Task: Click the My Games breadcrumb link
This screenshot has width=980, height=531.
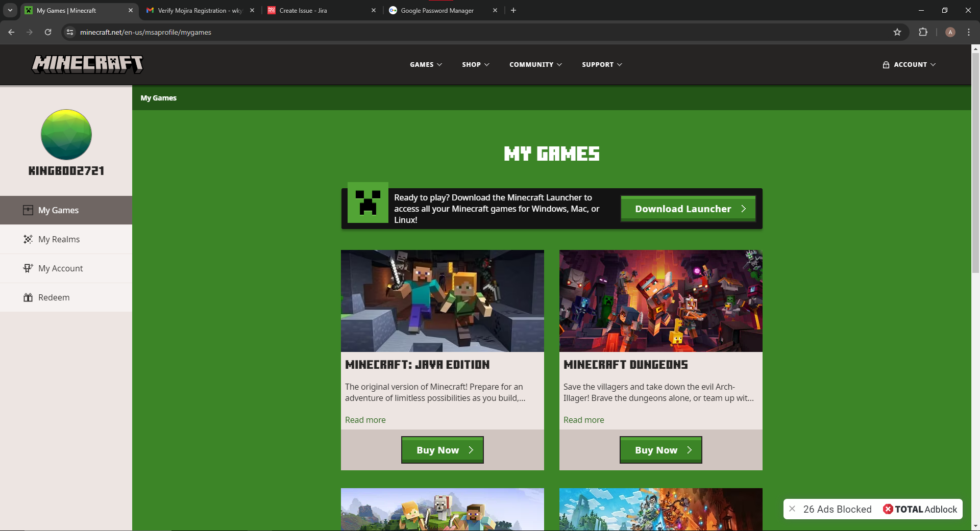Action: pos(159,98)
